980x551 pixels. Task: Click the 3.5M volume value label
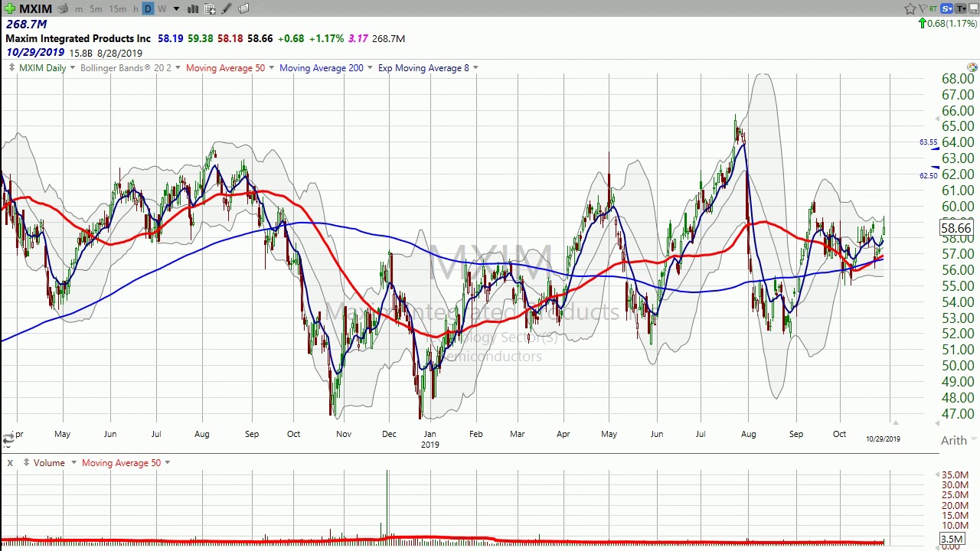click(952, 540)
